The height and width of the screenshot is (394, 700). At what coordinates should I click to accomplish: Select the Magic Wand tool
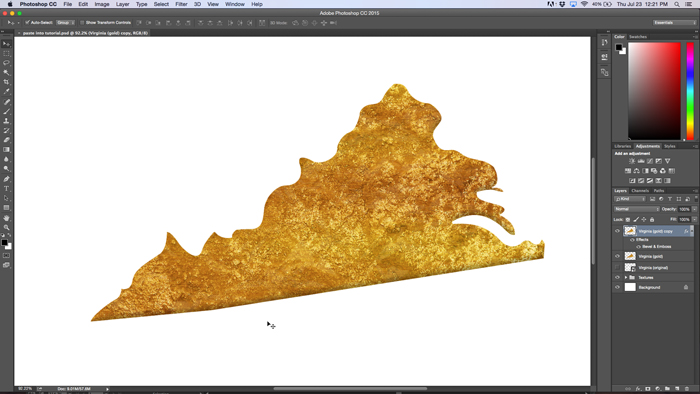tap(6, 72)
